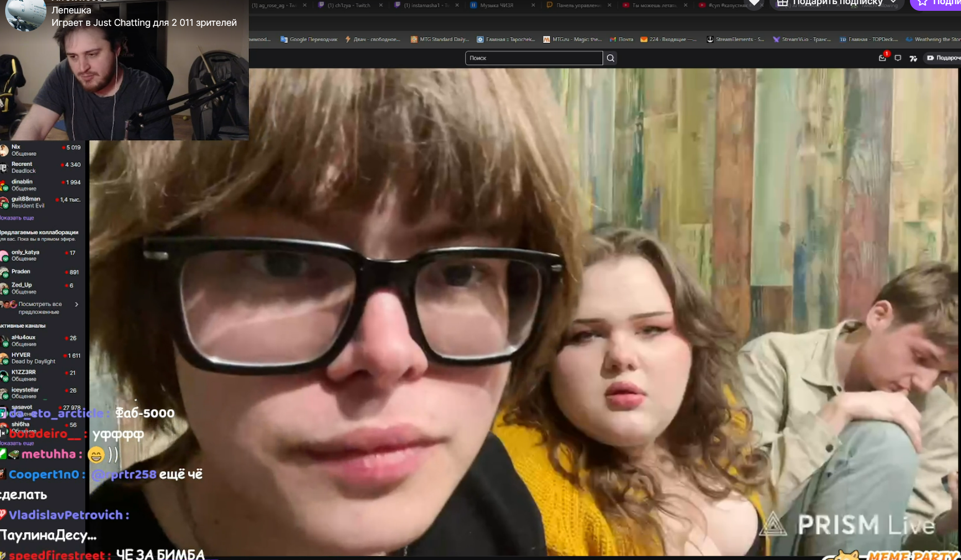The width and height of the screenshot is (961, 560).
Task: Click the Лепешка stream title text
Action: pyautogui.click(x=71, y=10)
